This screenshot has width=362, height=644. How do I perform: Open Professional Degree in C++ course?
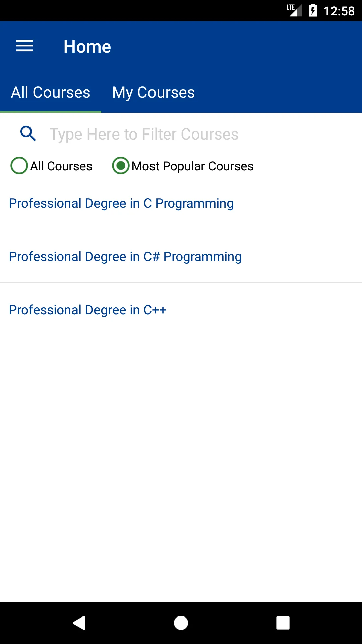point(181,310)
